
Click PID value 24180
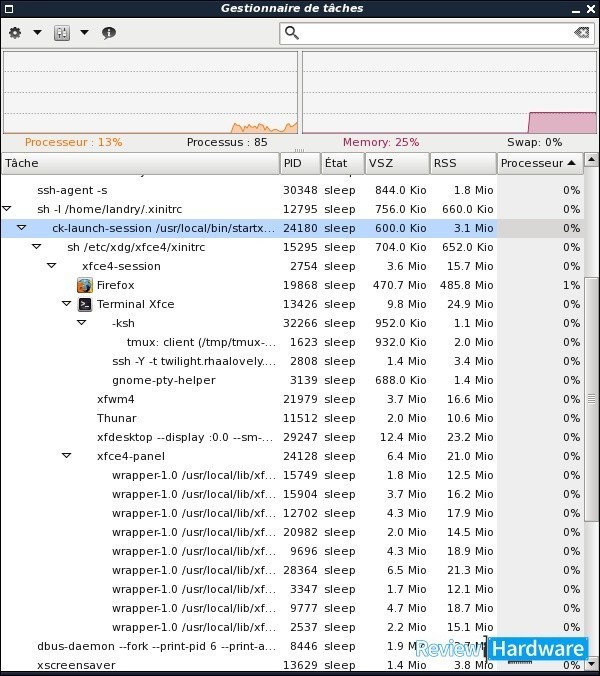(x=300, y=228)
